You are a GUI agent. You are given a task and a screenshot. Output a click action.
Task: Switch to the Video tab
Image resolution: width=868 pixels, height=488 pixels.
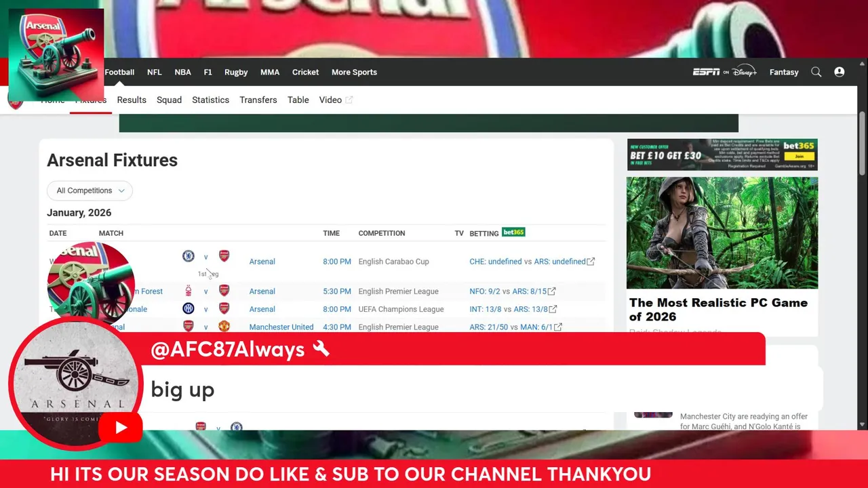click(330, 100)
